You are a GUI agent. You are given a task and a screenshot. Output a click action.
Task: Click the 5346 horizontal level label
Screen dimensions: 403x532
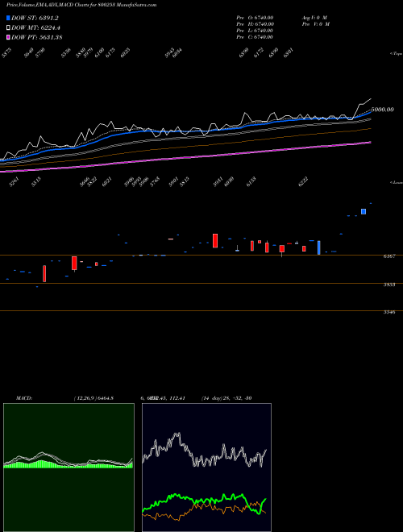click(x=389, y=312)
